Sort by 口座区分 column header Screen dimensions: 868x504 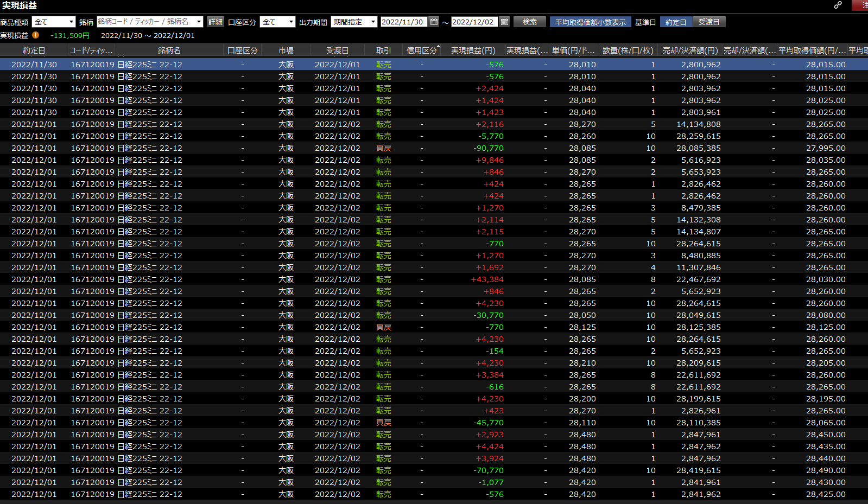point(243,50)
